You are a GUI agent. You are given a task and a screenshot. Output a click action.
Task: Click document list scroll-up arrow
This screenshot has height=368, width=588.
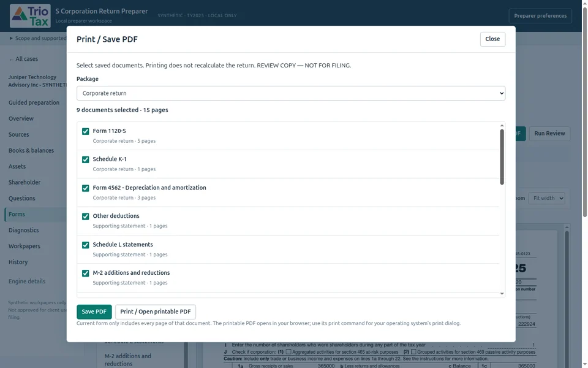[x=502, y=125]
